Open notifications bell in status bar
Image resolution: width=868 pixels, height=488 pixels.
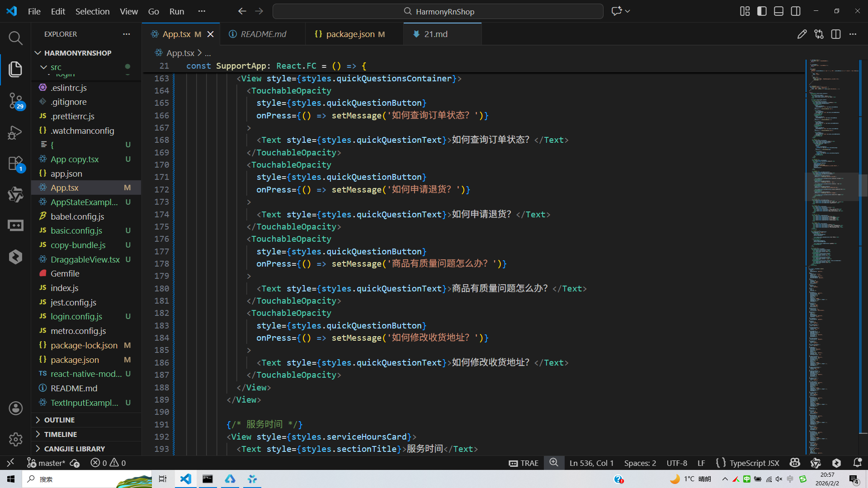click(857, 463)
